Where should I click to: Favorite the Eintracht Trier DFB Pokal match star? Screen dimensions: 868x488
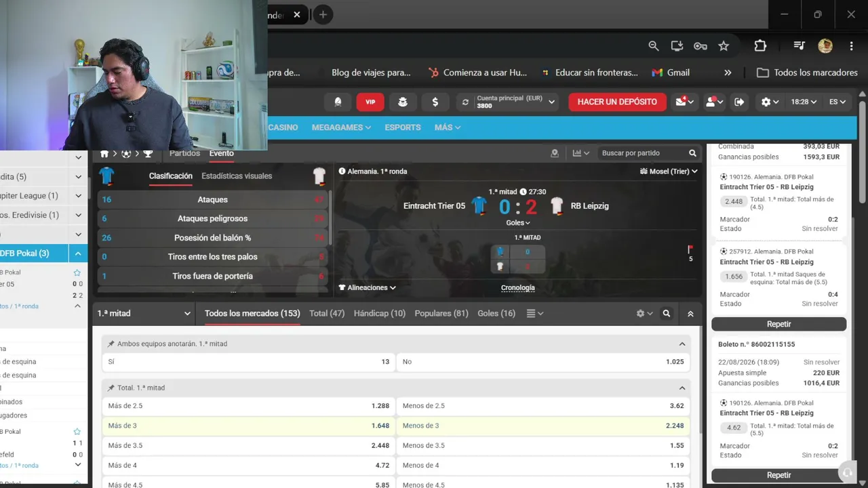pyautogui.click(x=77, y=272)
